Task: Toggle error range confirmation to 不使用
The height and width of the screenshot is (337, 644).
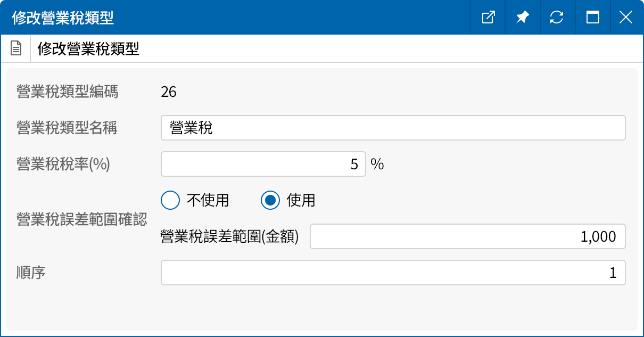Action: [x=170, y=200]
